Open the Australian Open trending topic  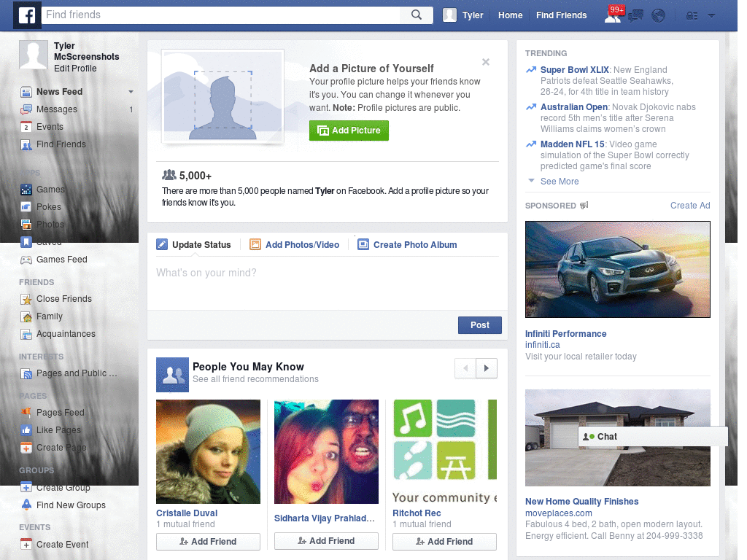573,107
